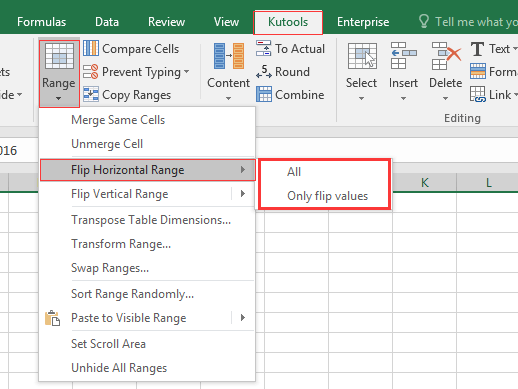Select column L header
This screenshot has height=389, width=518.
488,183
